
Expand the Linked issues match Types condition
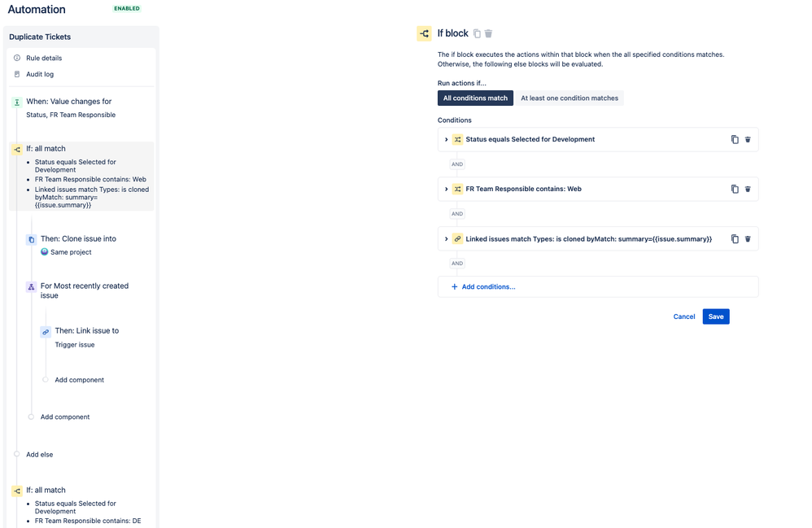446,238
